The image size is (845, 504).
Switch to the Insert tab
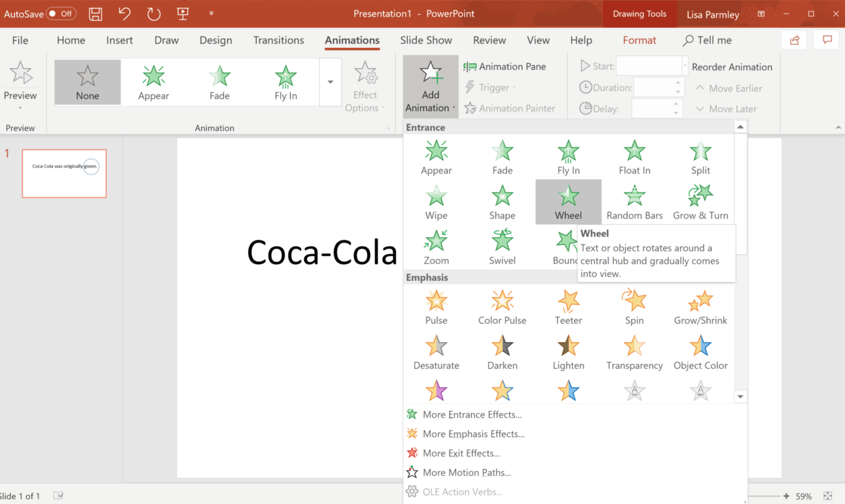click(x=119, y=40)
